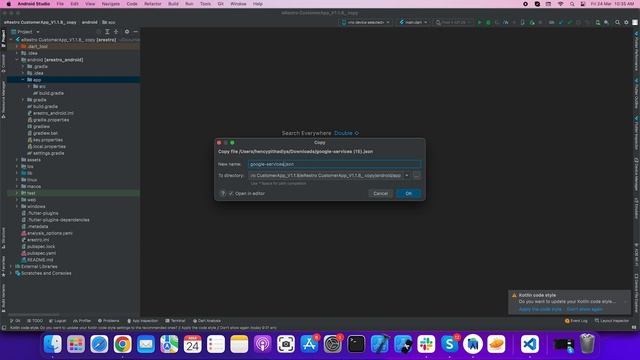
Task: Expand the assets folder
Action: tap(17, 160)
